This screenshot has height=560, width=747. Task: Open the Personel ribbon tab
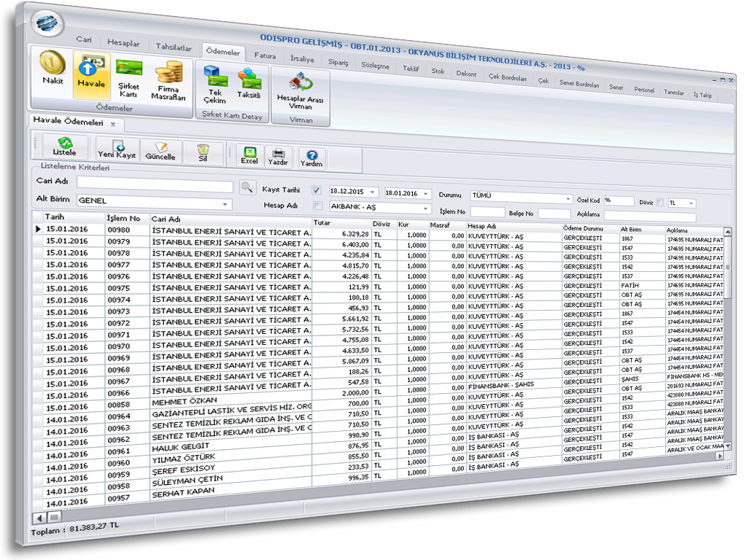(x=644, y=90)
